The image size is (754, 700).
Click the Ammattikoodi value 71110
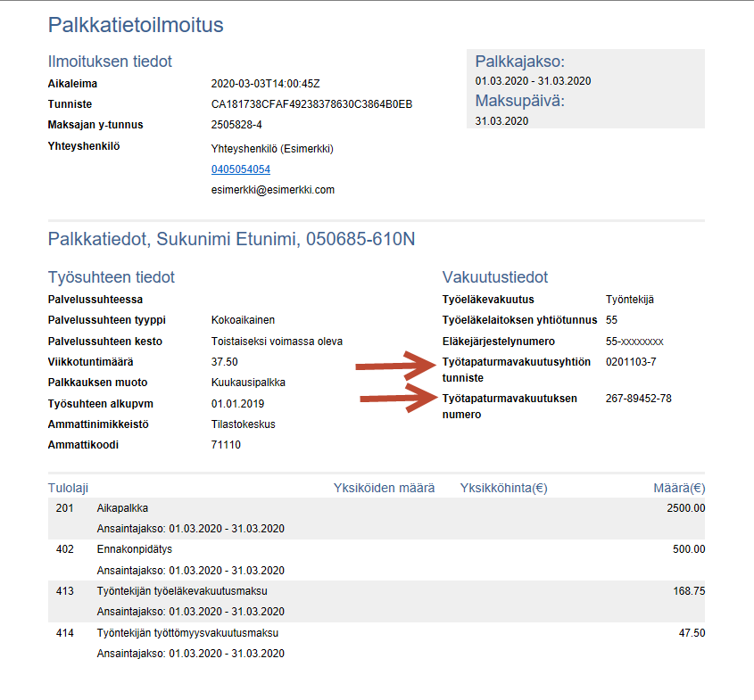[226, 445]
